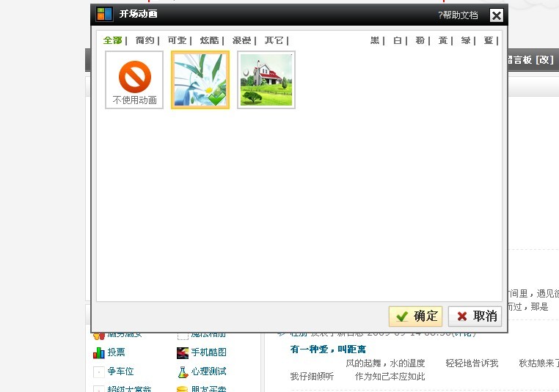This screenshot has height=392, width=559.
Task: Click the 争车位 icon in background list
Action: click(99, 371)
